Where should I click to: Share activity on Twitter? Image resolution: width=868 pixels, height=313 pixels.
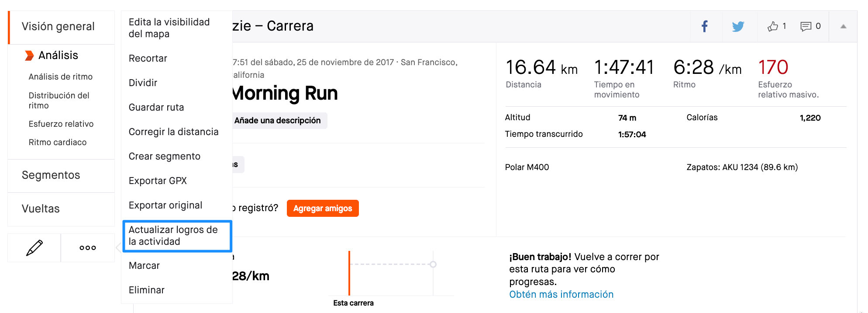point(738,26)
